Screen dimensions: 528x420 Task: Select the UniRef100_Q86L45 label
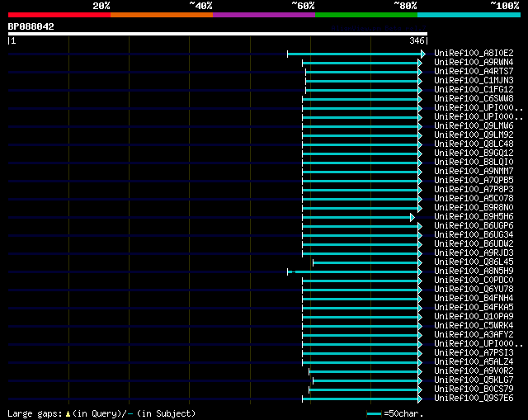click(474, 262)
